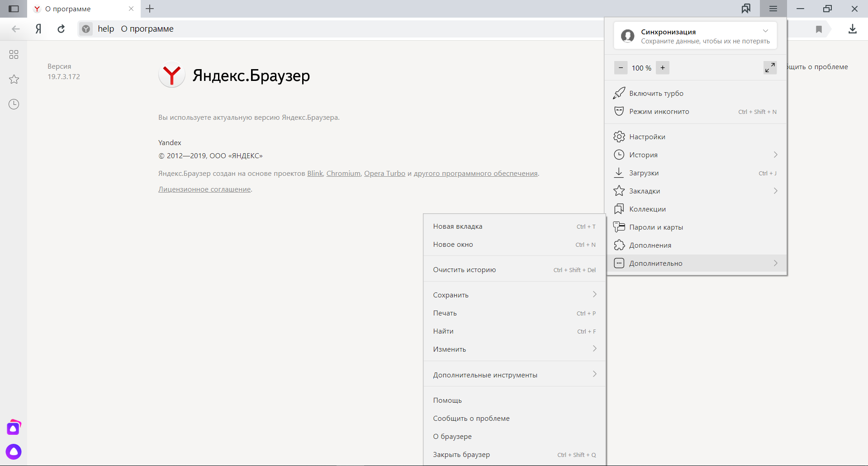Open the Blink link
868x466 pixels.
[315, 173]
